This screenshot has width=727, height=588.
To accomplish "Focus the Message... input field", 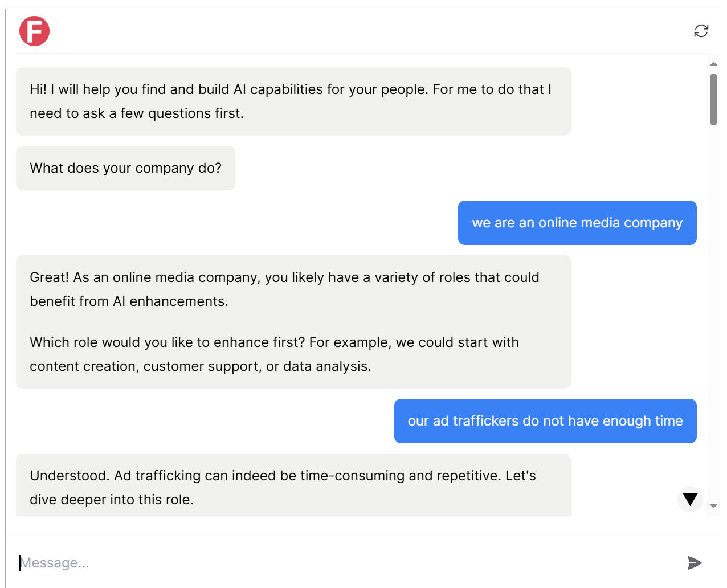I will point(342,563).
